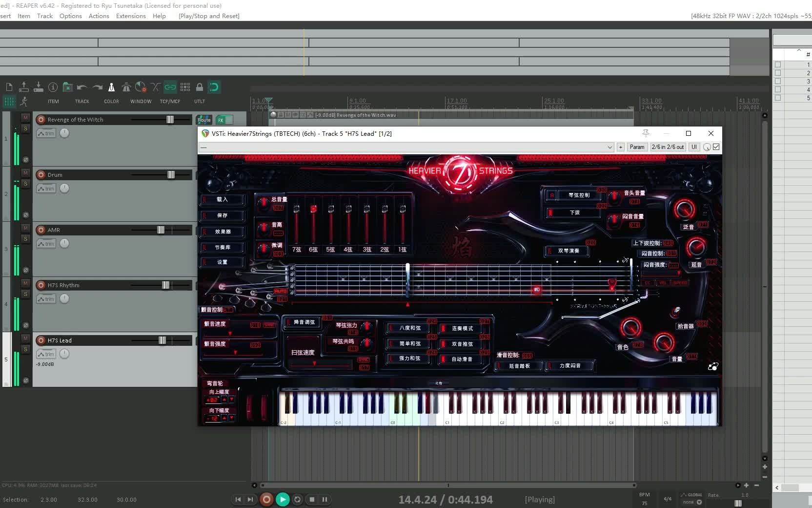812x508 pixels.
Task: Toggle the green loop repeat toolbar icon
Action: (214, 87)
